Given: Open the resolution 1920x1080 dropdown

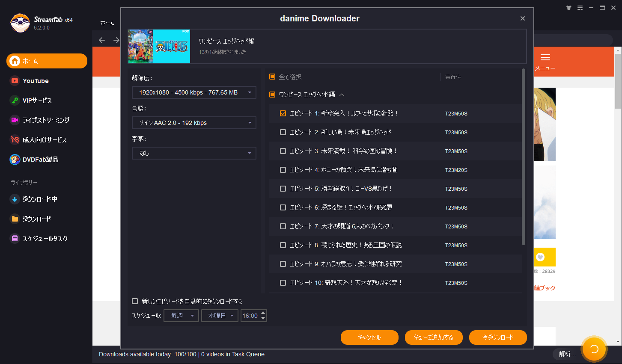Looking at the screenshot, I should click(x=194, y=92).
